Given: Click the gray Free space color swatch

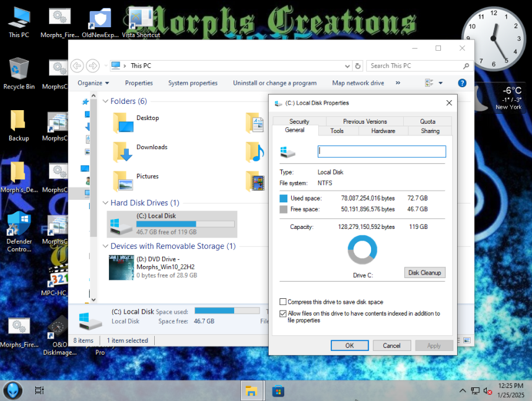Looking at the screenshot, I should point(283,210).
